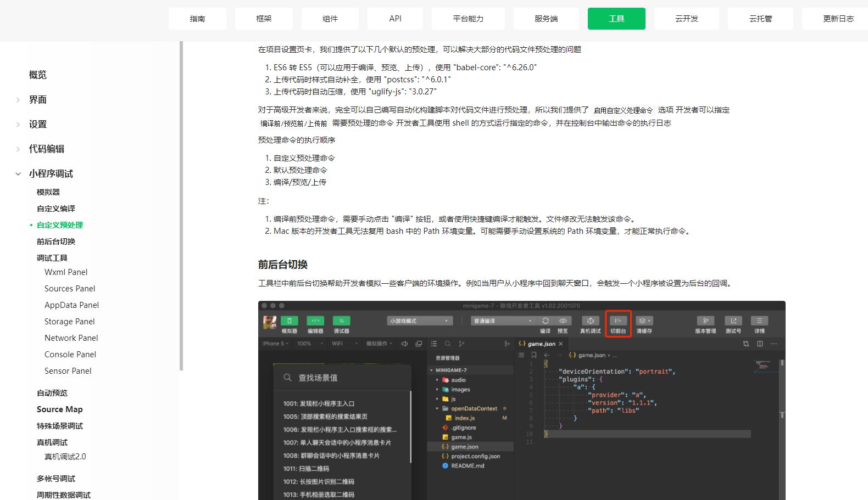Select the 平台能力 tab
Screen dimensions: 868x500
click(x=468, y=19)
